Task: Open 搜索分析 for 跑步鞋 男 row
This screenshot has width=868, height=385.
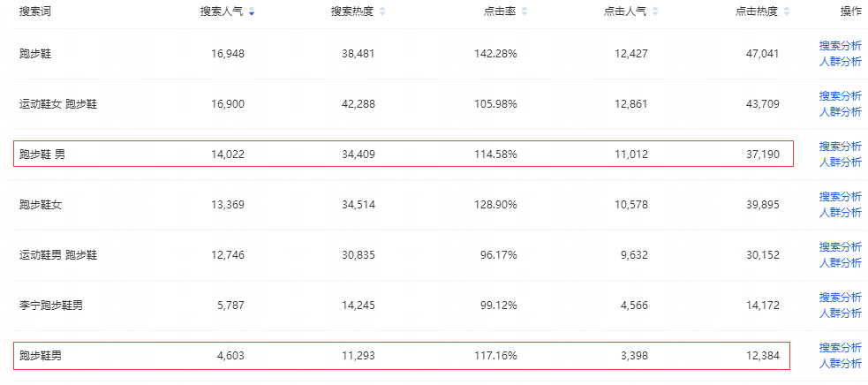Action: (x=840, y=147)
